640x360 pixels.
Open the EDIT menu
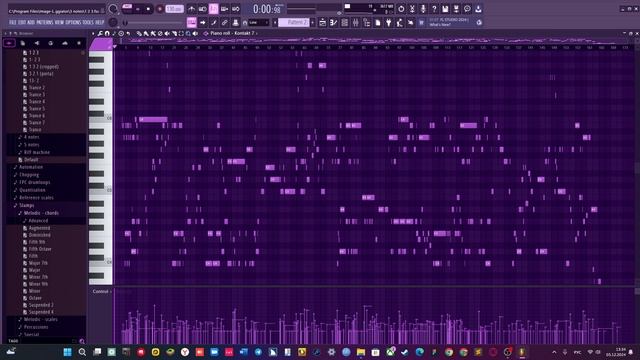pyautogui.click(x=22, y=22)
